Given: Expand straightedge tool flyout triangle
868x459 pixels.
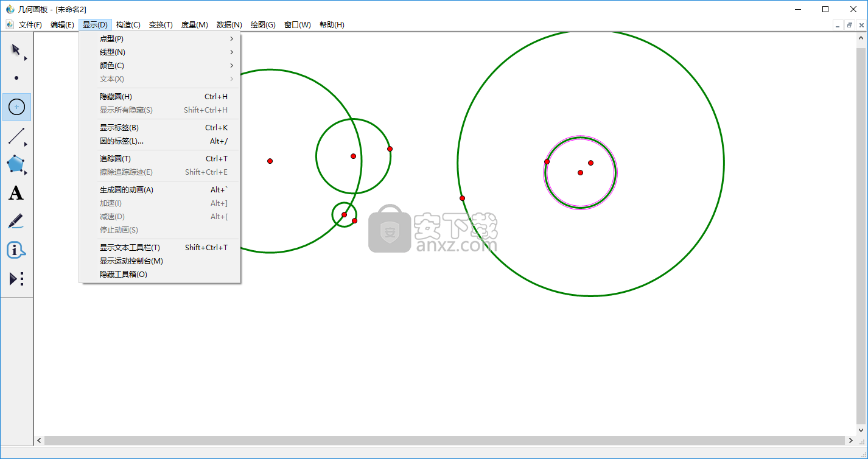Looking at the screenshot, I should [x=26, y=144].
